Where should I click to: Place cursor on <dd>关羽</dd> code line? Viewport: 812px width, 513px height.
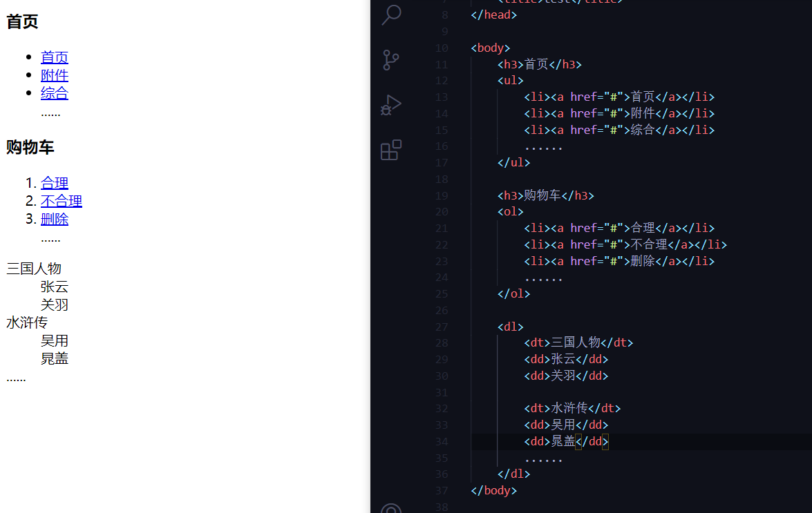(x=566, y=376)
